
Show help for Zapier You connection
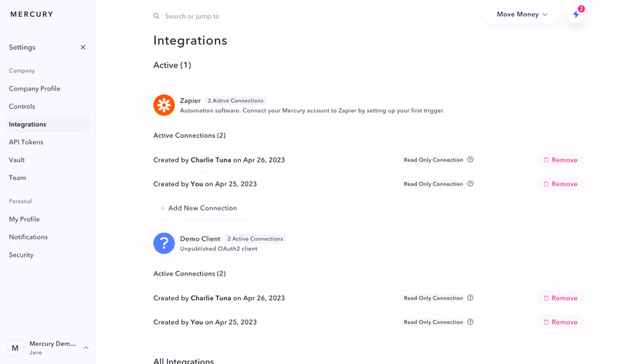point(471,184)
